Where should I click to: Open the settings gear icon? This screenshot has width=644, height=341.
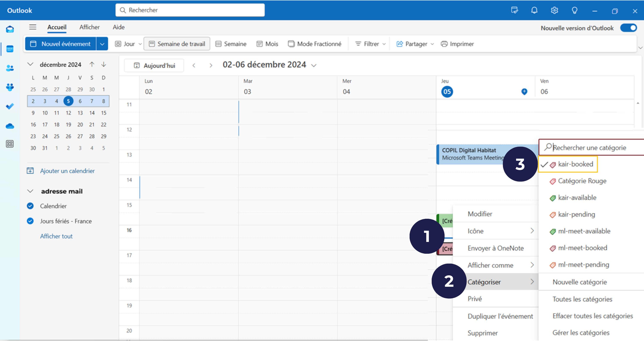click(554, 10)
